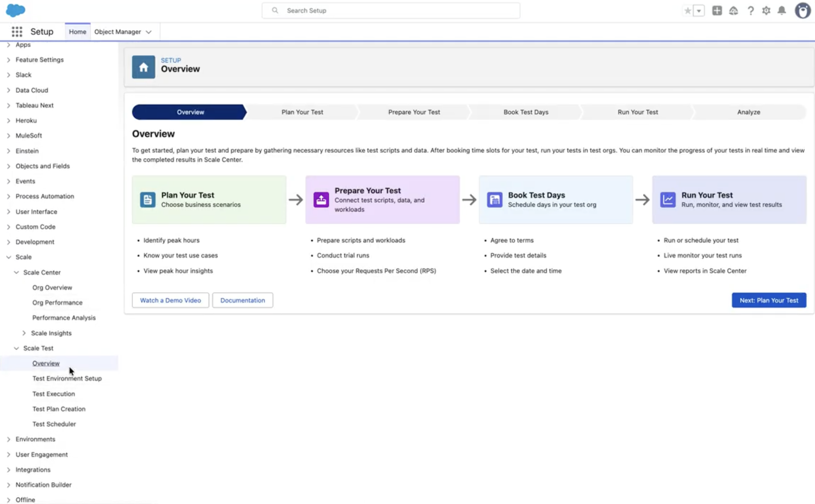
Task: Open the help question mark icon
Action: (750, 11)
